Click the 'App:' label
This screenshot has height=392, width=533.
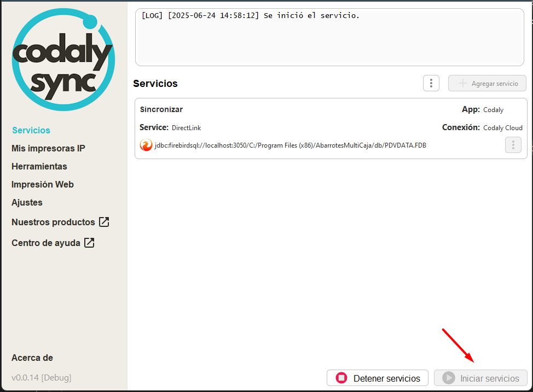pos(471,109)
